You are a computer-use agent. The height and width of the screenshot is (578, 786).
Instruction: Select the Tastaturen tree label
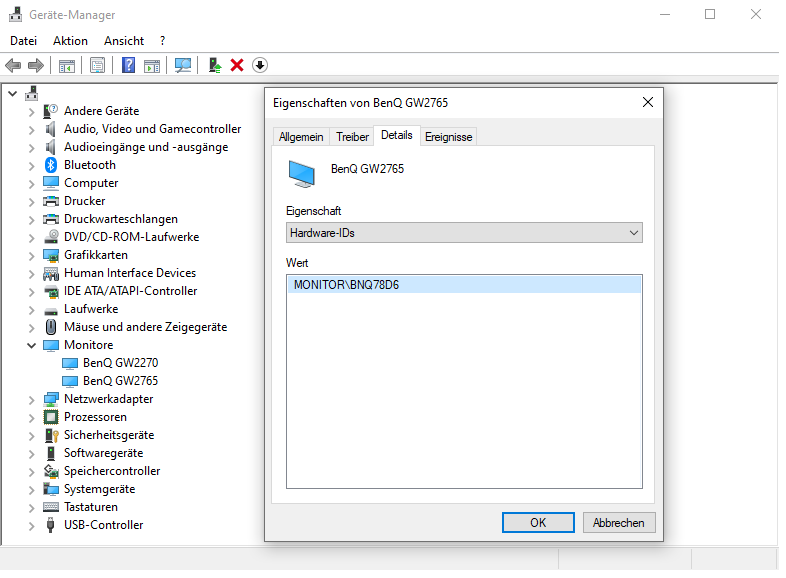tap(91, 507)
